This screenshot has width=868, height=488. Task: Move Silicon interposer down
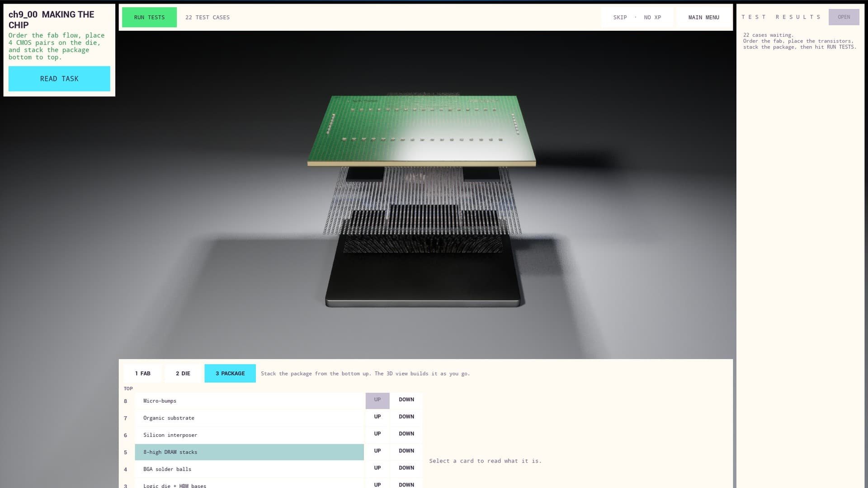(406, 434)
